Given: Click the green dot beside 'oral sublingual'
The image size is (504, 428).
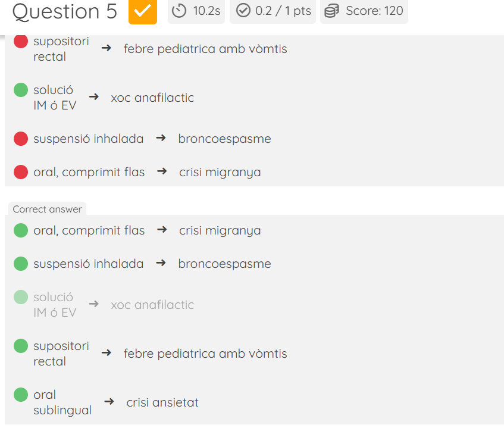Looking at the screenshot, I should 21,395.
